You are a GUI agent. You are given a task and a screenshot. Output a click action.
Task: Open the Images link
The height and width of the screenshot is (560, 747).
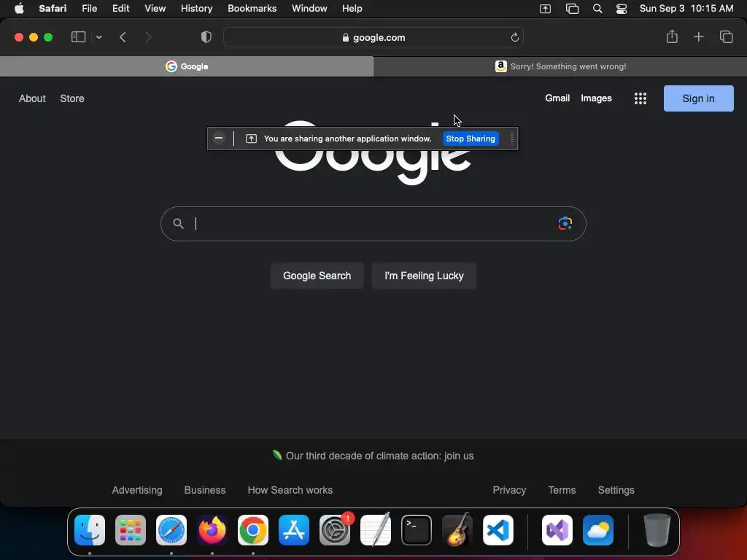tap(596, 98)
